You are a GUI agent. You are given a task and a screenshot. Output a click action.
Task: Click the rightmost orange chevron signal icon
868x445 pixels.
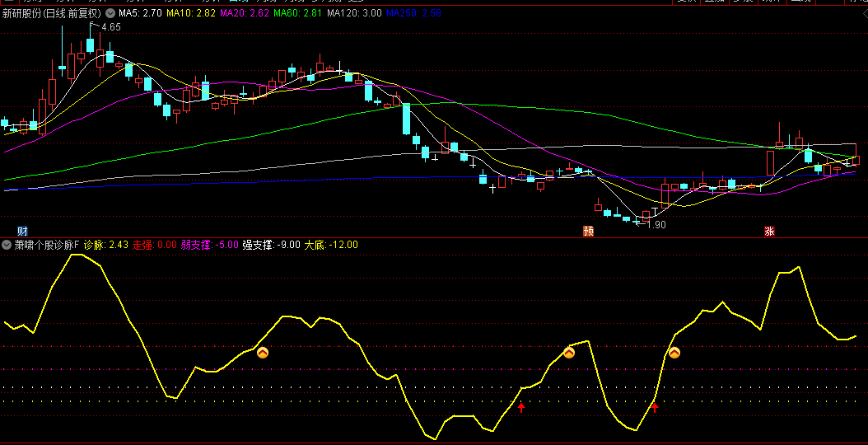tap(674, 353)
